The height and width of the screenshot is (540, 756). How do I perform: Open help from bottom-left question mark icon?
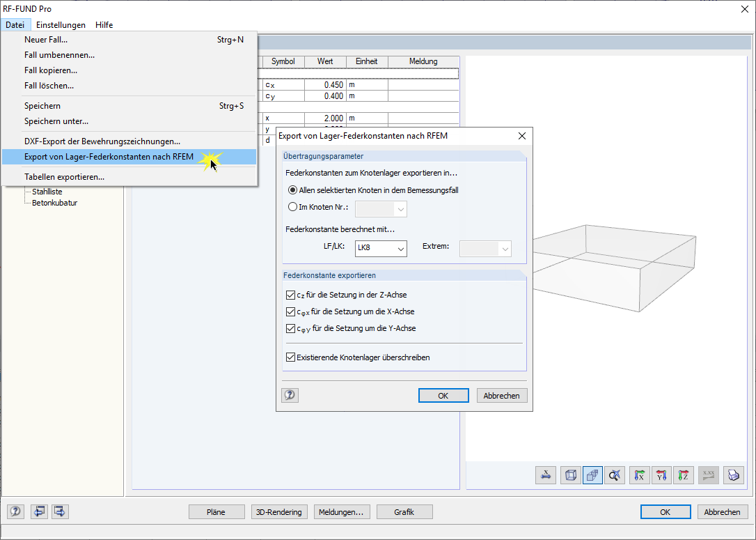point(15,511)
